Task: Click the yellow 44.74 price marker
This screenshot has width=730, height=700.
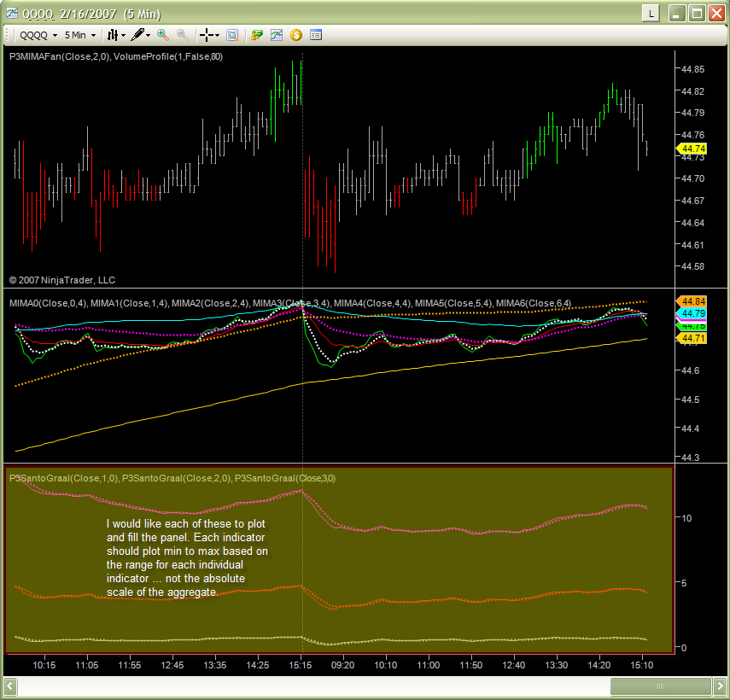Action: click(692, 149)
